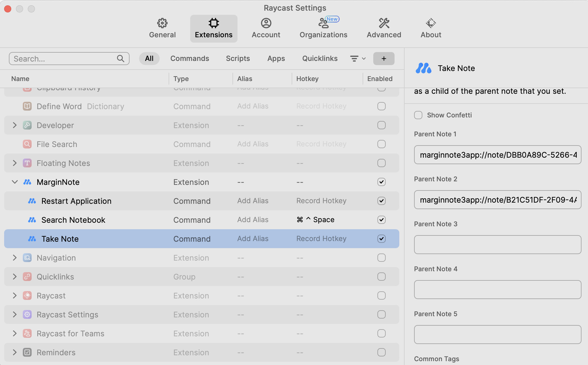Enable the Reminders extension
The height and width of the screenshot is (365, 588).
381,352
